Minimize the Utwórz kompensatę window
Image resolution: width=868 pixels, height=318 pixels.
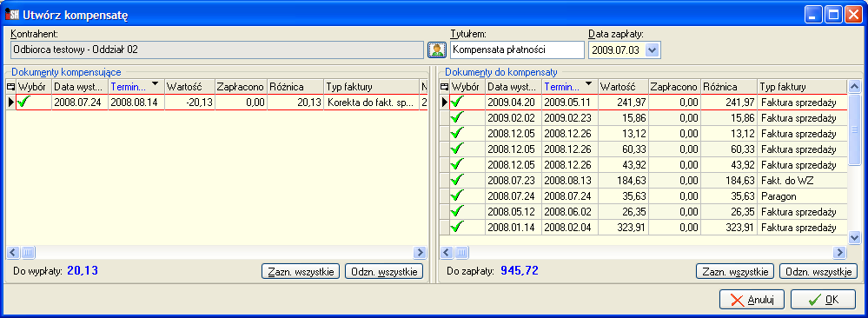pos(814,15)
